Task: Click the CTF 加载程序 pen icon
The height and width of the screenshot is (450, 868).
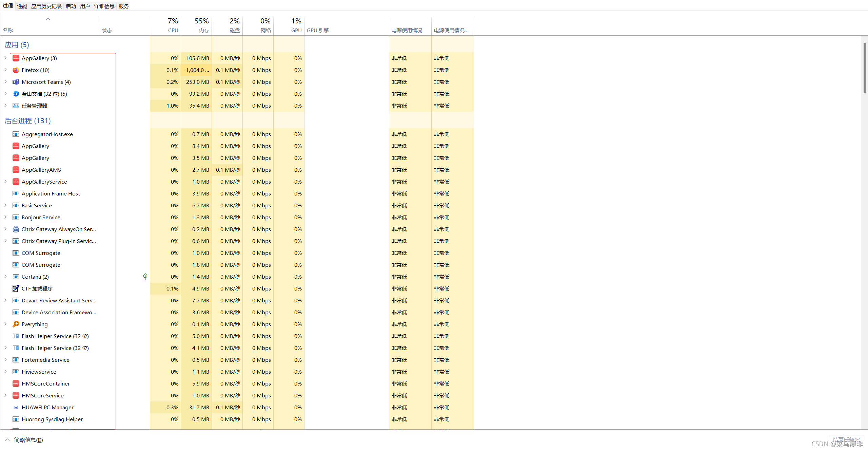Action: click(16, 289)
